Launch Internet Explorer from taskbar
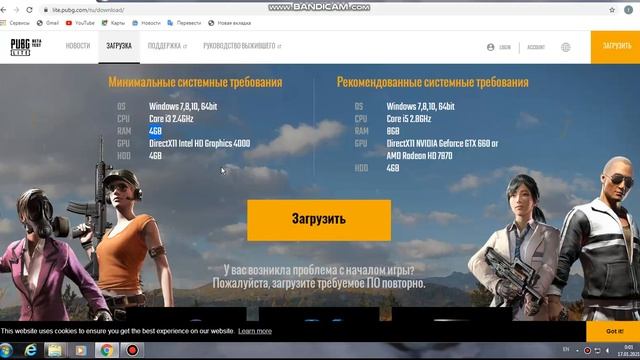Image resolution: width=640 pixels, height=360 pixels. click(x=30, y=350)
